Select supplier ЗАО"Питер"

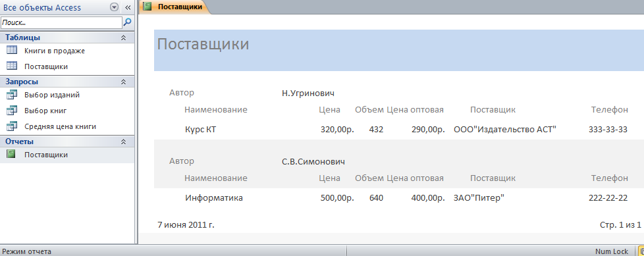click(x=479, y=197)
